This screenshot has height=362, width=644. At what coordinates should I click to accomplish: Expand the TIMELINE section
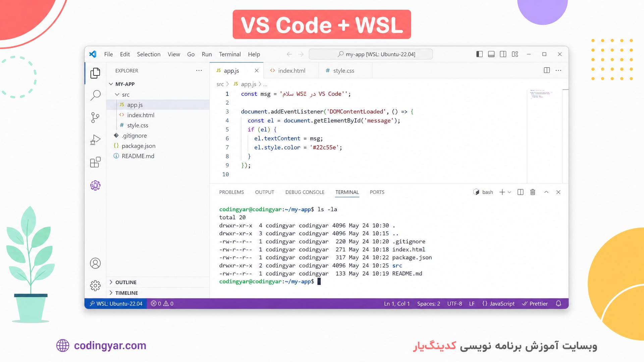click(x=158, y=293)
